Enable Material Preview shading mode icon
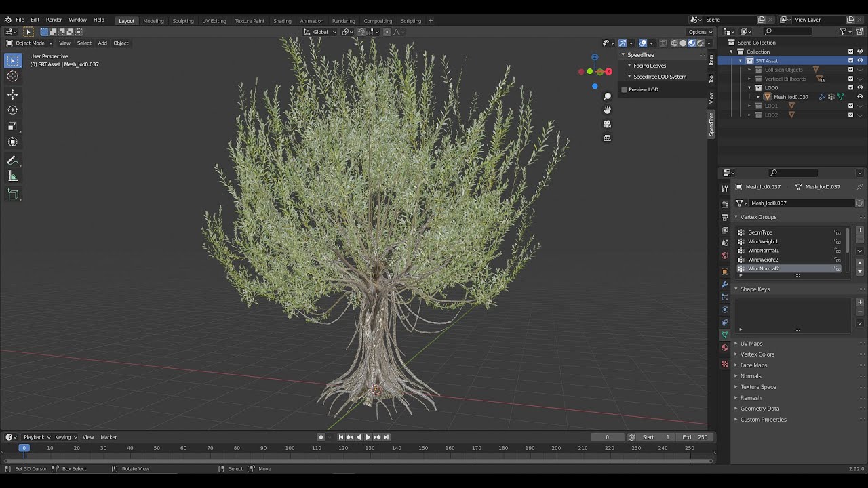This screenshot has width=868, height=488. [x=692, y=43]
